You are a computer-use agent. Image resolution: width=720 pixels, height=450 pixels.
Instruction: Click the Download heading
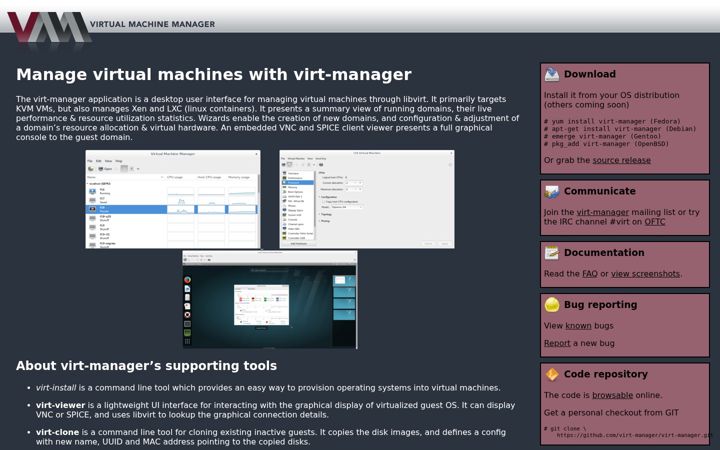click(590, 74)
